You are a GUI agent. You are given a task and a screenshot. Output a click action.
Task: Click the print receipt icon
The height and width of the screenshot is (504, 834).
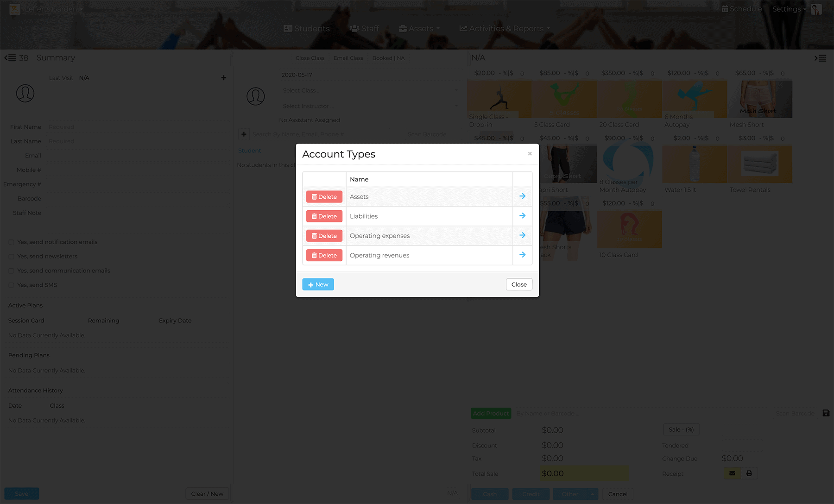(x=749, y=473)
